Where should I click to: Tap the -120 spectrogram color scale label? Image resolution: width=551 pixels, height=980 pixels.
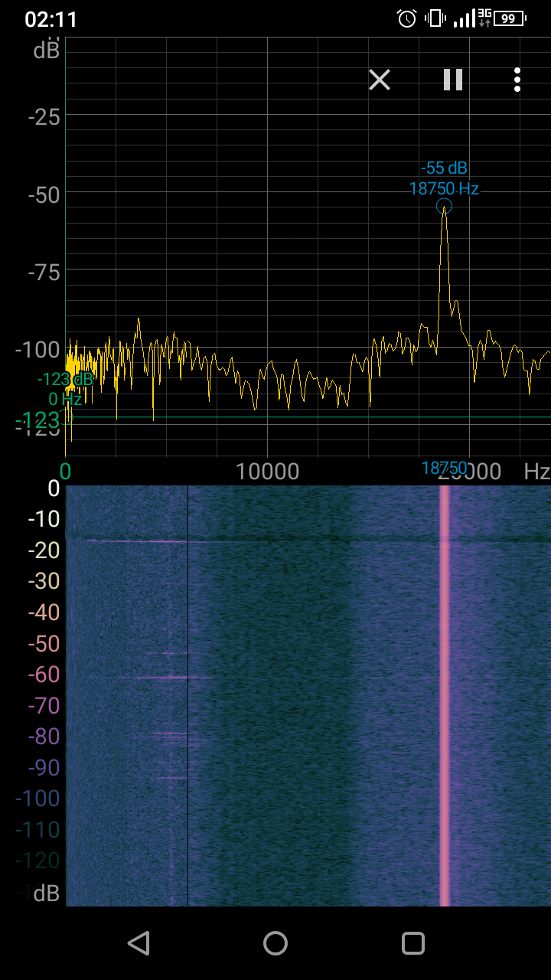[x=38, y=861]
